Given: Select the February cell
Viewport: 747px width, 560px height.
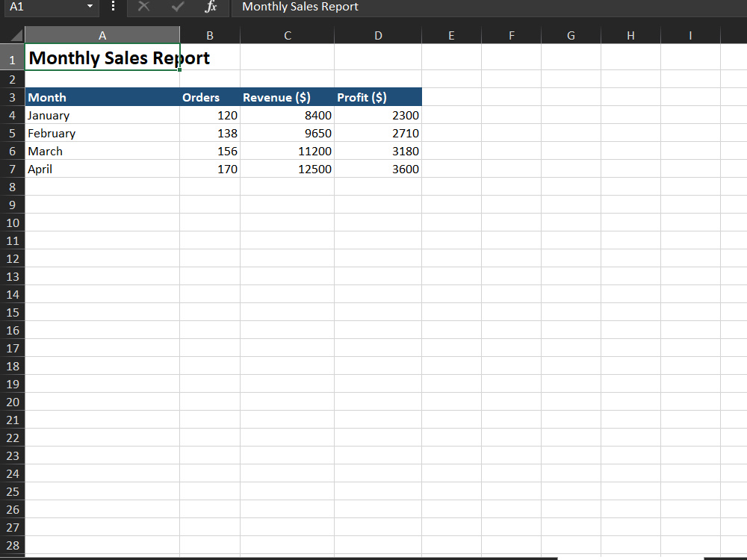Looking at the screenshot, I should [x=102, y=134].
